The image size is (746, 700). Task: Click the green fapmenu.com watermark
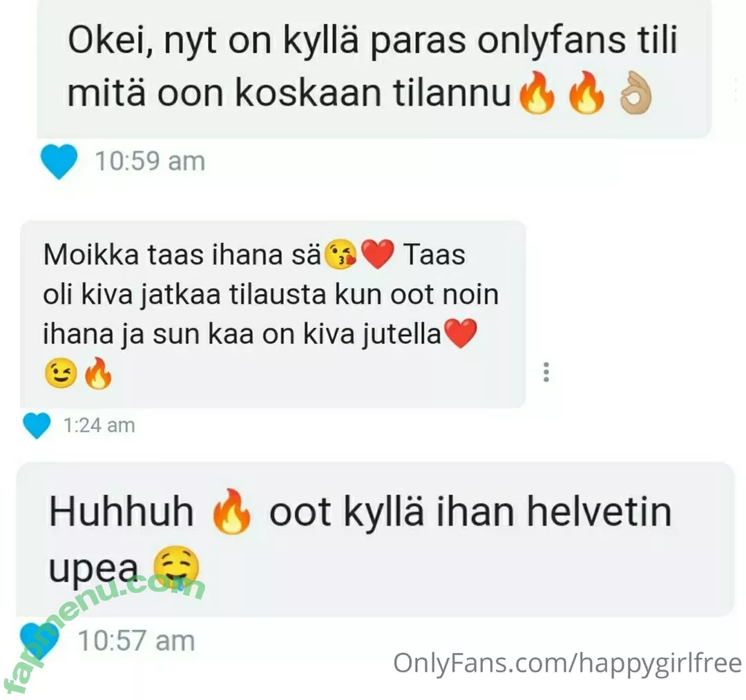(x=102, y=632)
